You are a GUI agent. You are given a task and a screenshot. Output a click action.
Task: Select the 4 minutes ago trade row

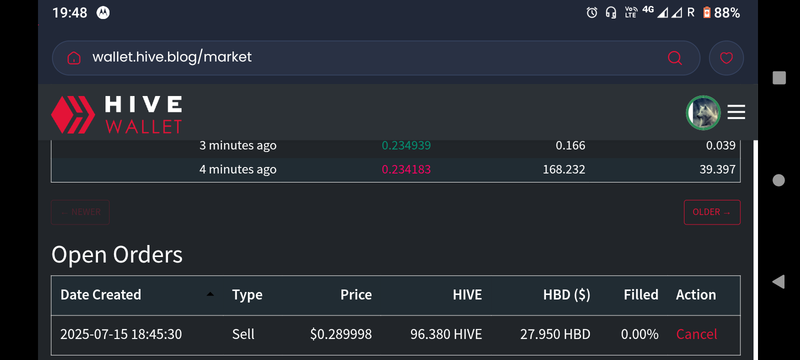(395, 170)
